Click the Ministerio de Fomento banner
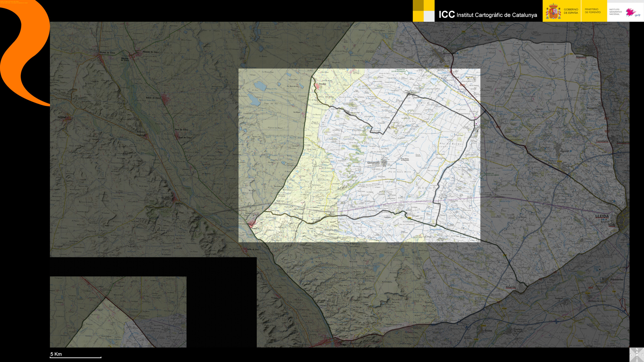The width and height of the screenshot is (644, 362). [592, 11]
